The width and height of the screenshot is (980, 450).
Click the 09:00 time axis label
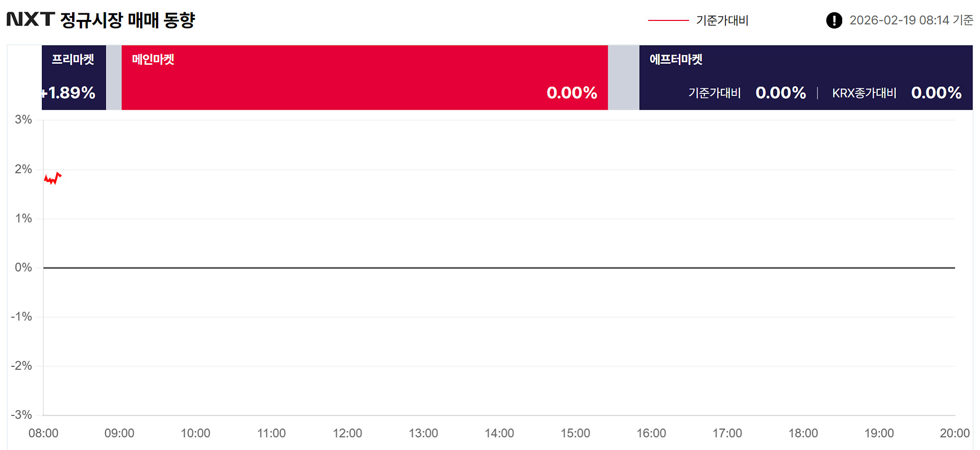tap(119, 433)
